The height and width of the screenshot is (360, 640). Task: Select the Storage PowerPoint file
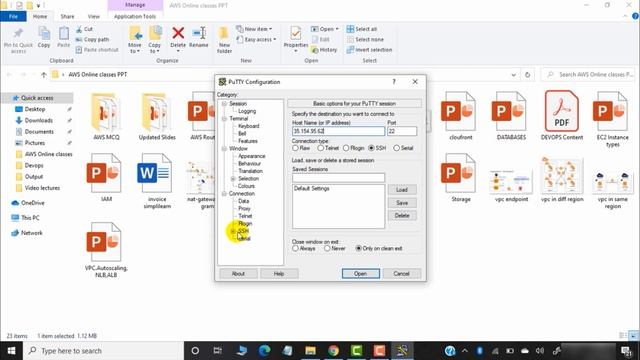click(460, 177)
